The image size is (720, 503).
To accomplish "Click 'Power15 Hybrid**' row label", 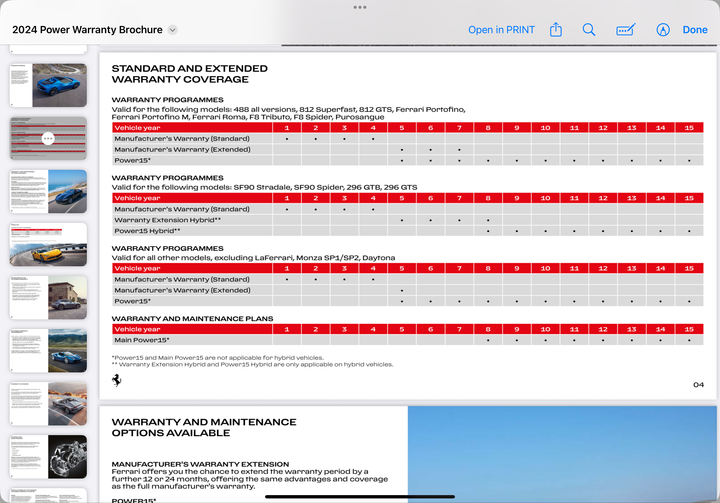I will pyautogui.click(x=147, y=231).
